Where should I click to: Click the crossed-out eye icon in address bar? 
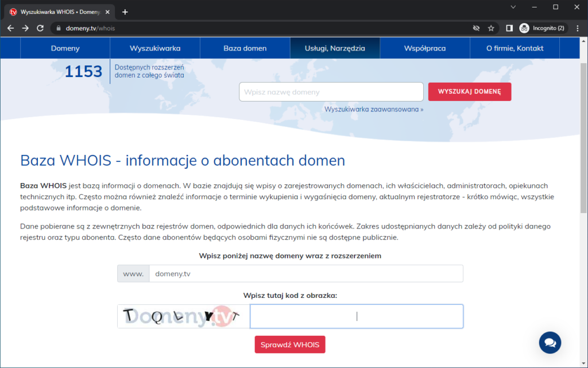[476, 28]
